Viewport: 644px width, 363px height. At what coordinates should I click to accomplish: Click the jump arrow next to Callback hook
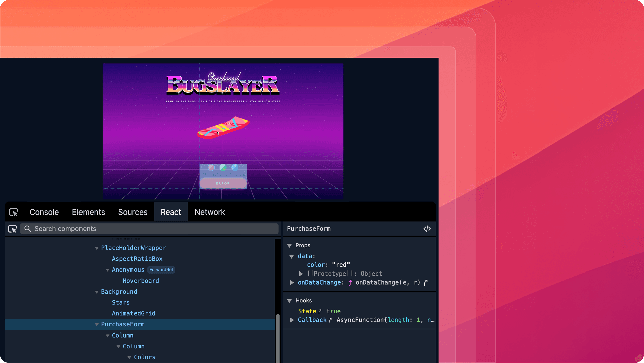330,320
